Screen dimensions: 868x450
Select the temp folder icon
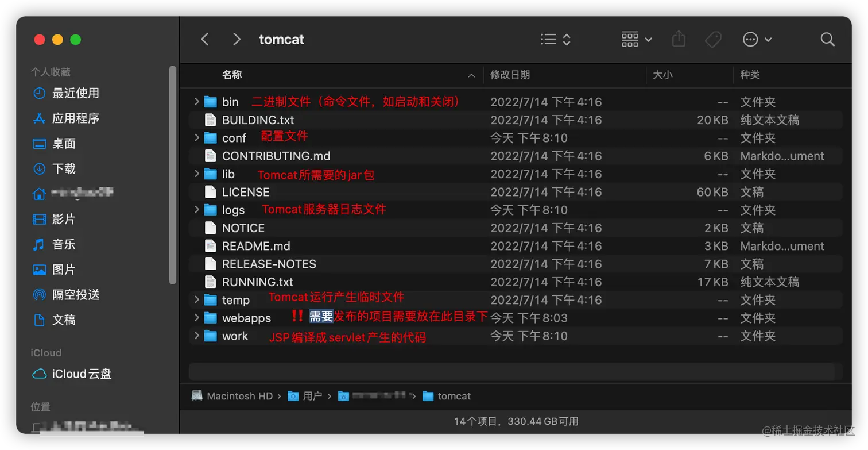tap(211, 299)
